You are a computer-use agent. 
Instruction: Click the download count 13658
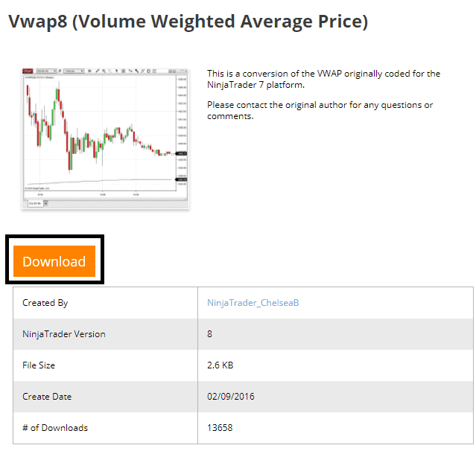coord(220,428)
